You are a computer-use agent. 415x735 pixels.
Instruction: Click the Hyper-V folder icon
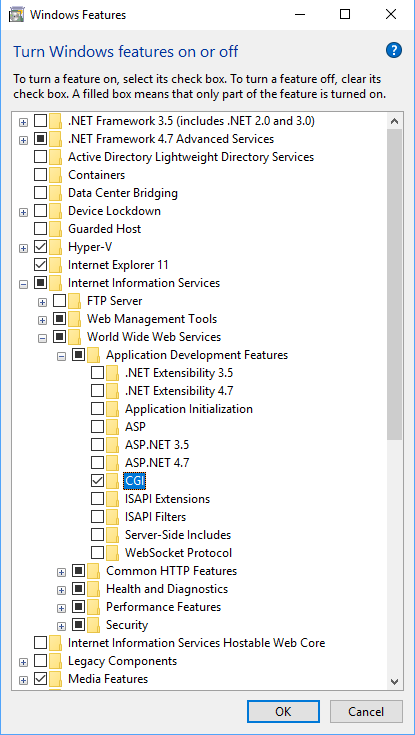(x=55, y=247)
